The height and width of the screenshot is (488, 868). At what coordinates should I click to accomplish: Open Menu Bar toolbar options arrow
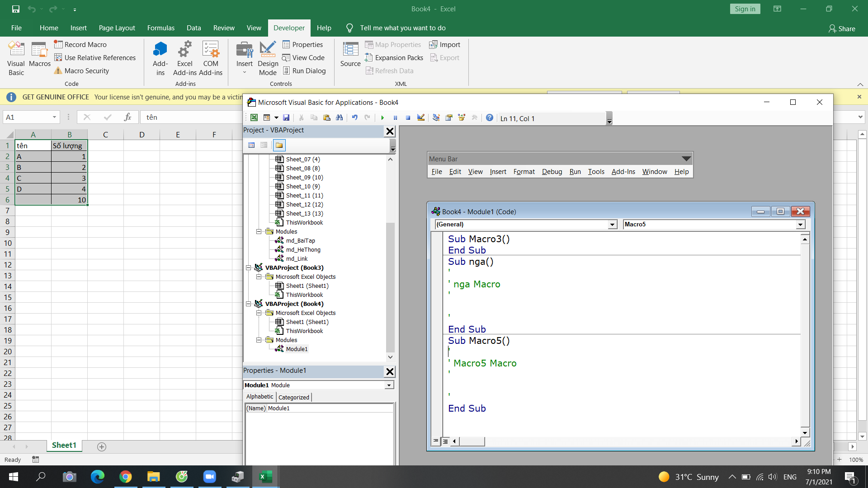point(686,159)
